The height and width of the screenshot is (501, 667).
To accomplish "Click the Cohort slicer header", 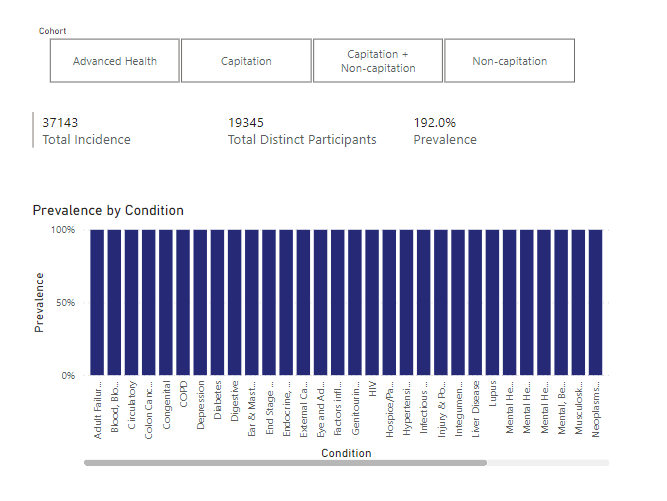I will (52, 31).
